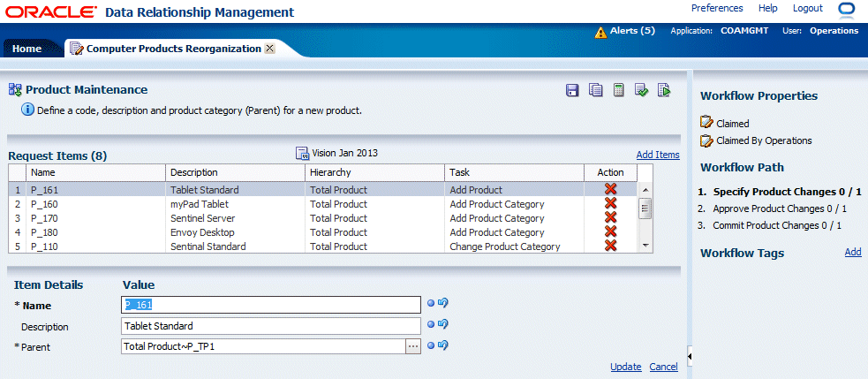This screenshot has width=868, height=379.
Task: Click into the Description input field
Action: (270, 326)
